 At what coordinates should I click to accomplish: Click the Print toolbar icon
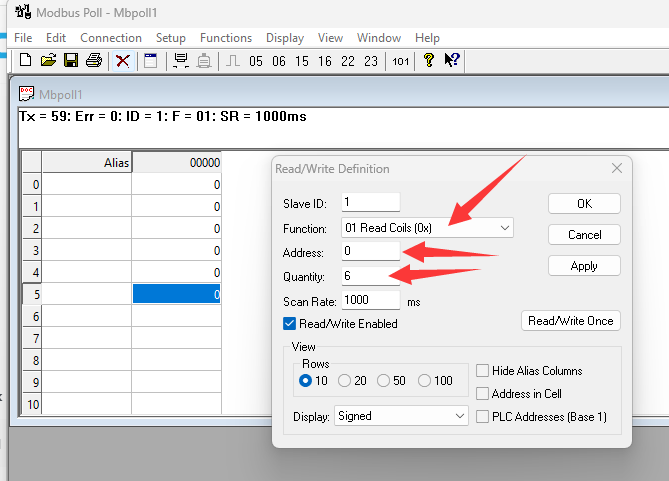coord(93,60)
